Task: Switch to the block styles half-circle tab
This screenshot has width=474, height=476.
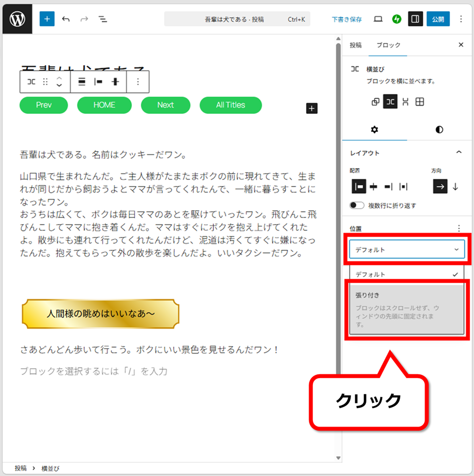Action: (439, 130)
